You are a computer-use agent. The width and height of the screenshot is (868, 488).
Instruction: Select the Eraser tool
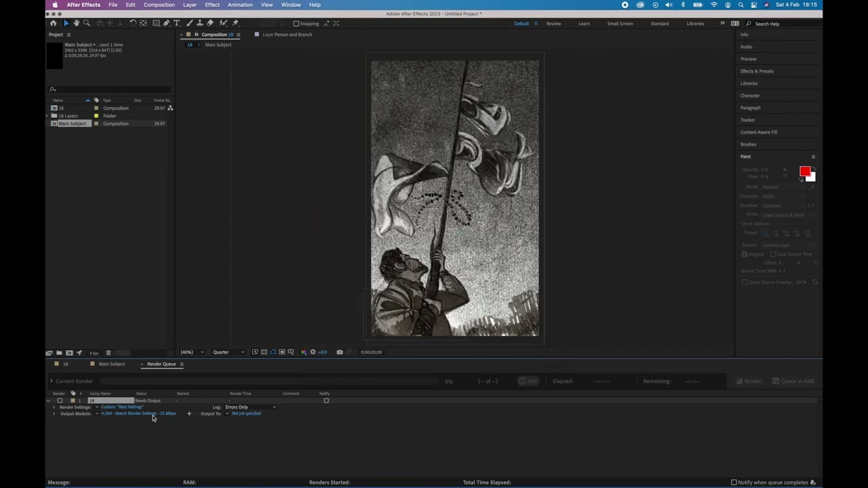[x=210, y=23]
